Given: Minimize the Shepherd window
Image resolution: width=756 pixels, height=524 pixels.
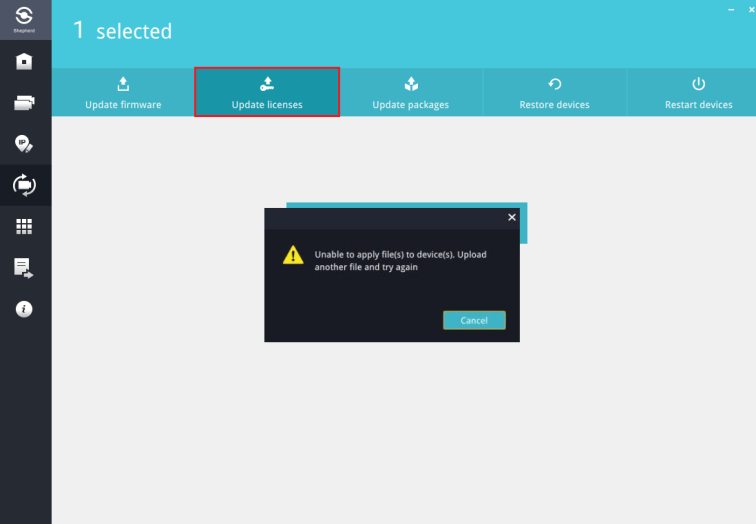Looking at the screenshot, I should click(730, 8).
